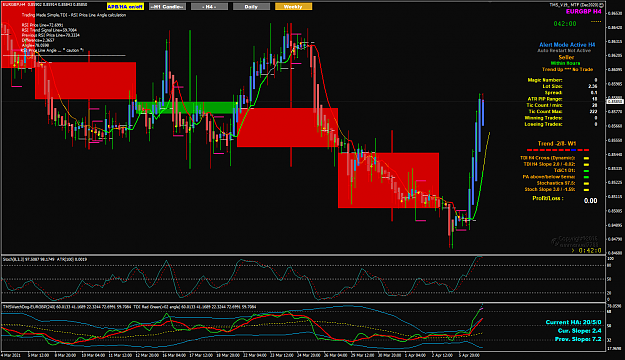The width and height of the screenshot is (625, 360).
Task: Click the Current HA reading
Action: tap(573, 322)
